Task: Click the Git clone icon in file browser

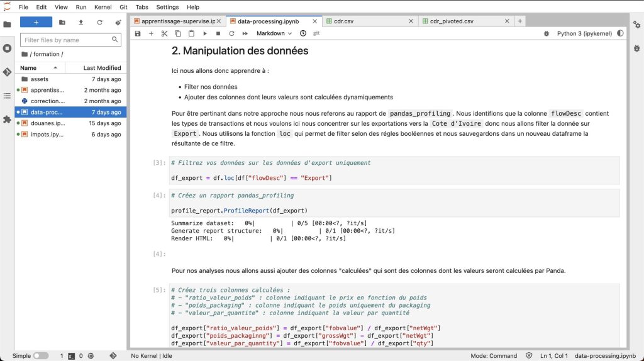Action: [118, 22]
